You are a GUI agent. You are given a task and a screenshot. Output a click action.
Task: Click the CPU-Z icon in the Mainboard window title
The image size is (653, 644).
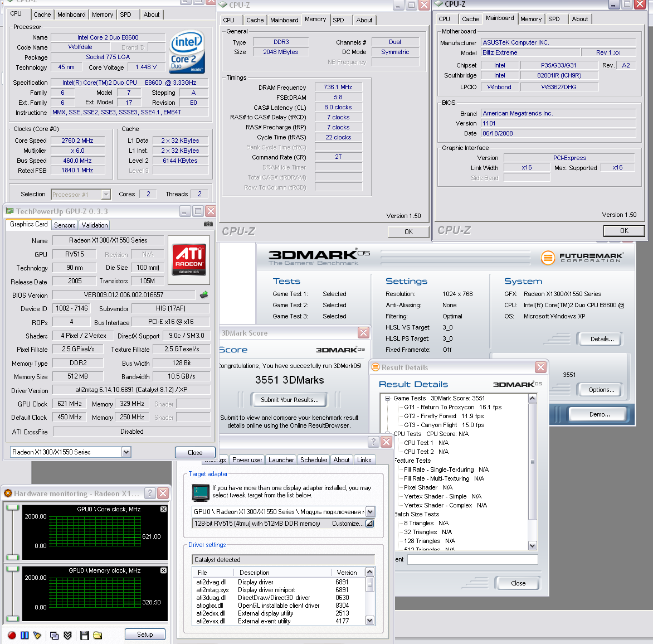point(438,4)
